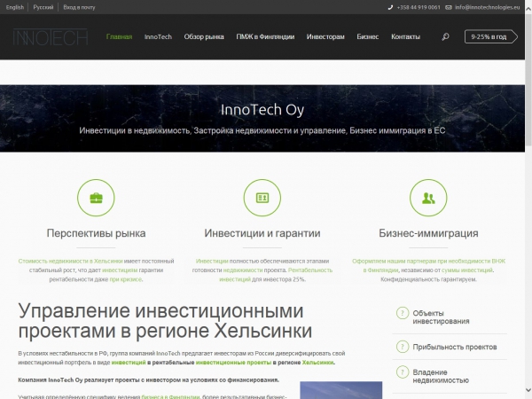Image resolution: width=532 pixels, height=399 pixels.
Task: Click scrollbar up arrow
Action: 528,9
